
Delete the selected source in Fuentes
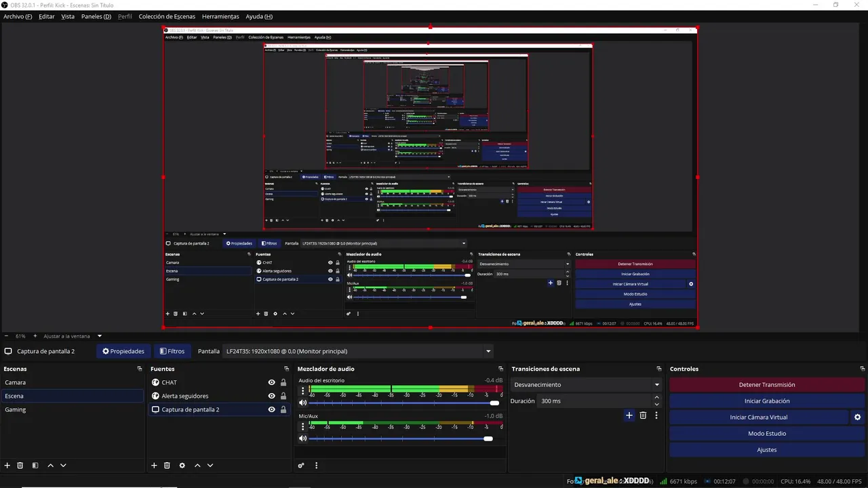(167, 466)
